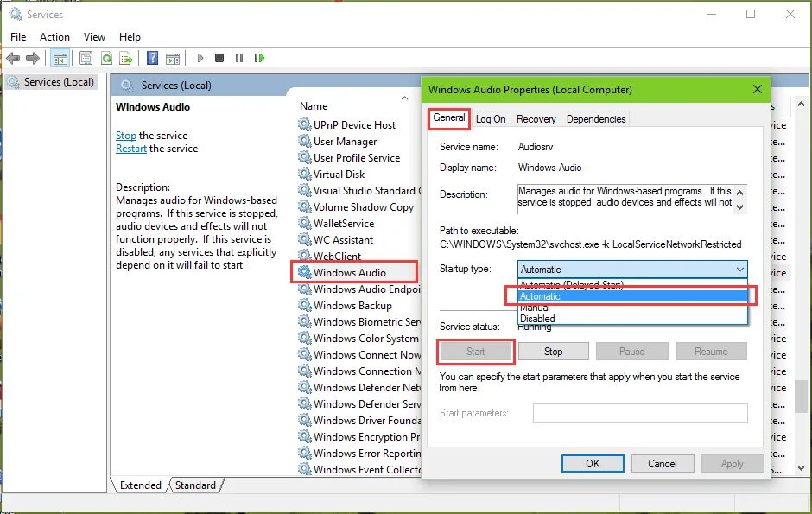Image resolution: width=812 pixels, height=514 pixels.
Task: Select the Virtual Disk gear icon
Action: [304, 174]
